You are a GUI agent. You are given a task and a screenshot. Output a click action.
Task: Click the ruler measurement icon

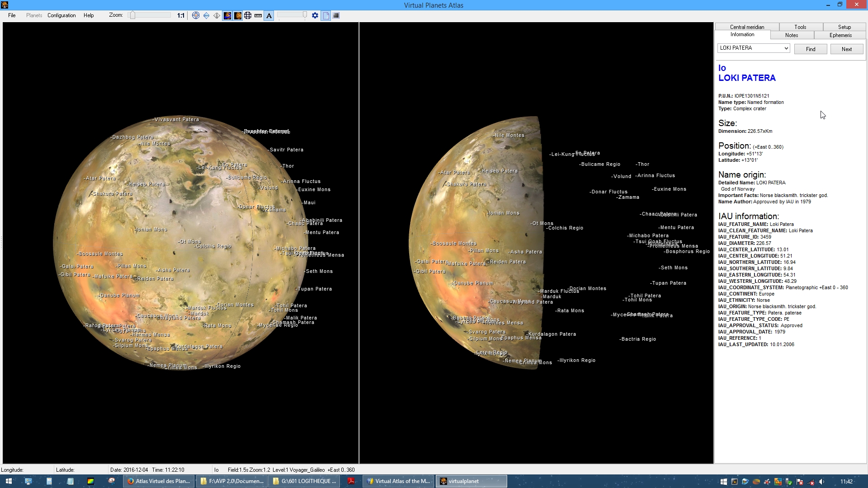(257, 15)
